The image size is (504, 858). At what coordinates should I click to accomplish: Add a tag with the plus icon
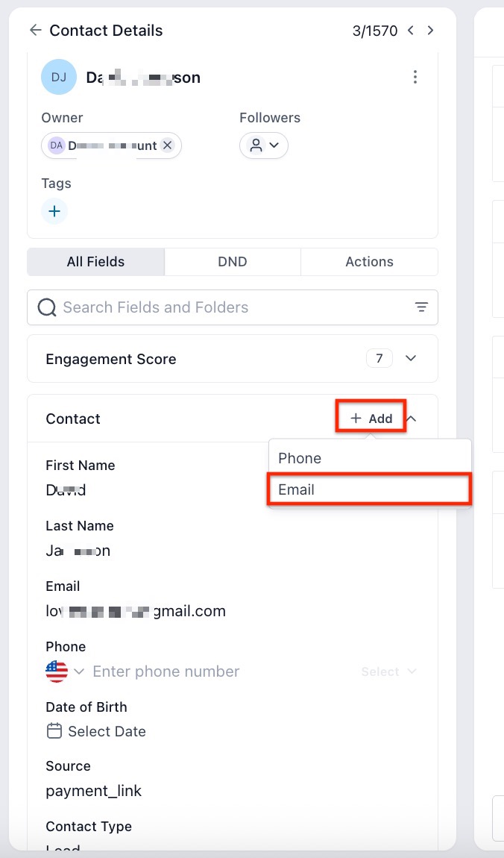(x=54, y=211)
